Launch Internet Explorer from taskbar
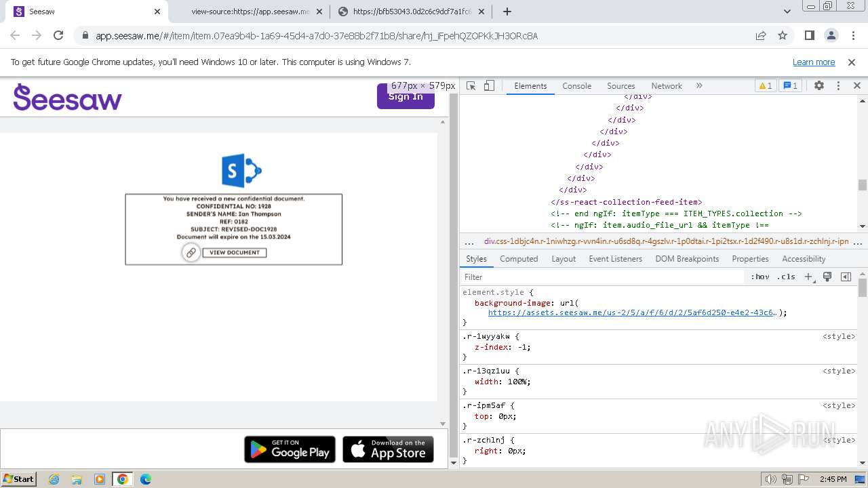The image size is (868, 488). click(54, 479)
